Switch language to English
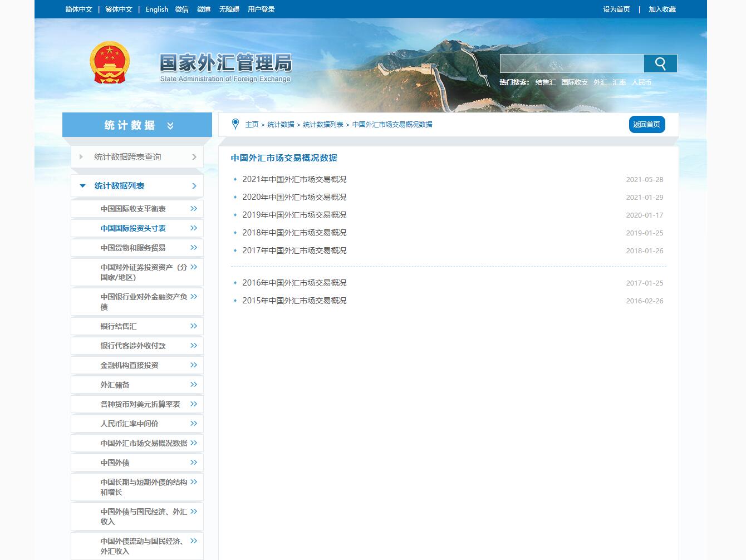Image resolution: width=746 pixels, height=560 pixels. [156, 9]
